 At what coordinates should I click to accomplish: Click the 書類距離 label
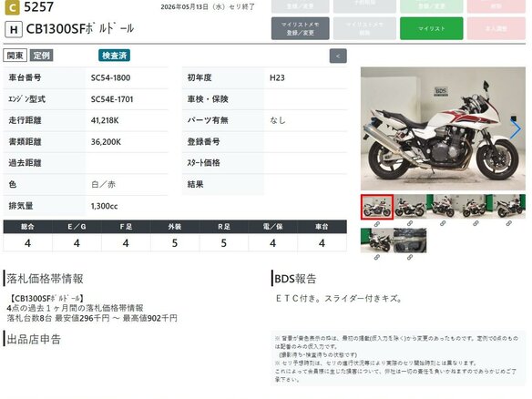25,141
